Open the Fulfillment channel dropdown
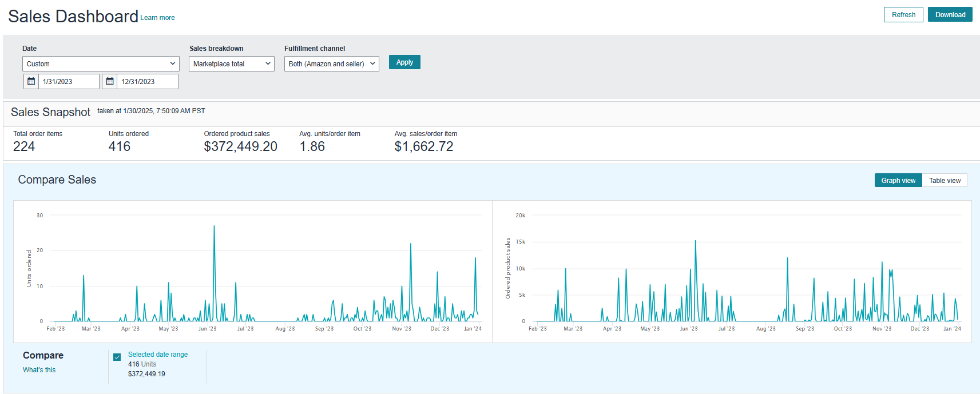This screenshot has height=394, width=980. [332, 64]
